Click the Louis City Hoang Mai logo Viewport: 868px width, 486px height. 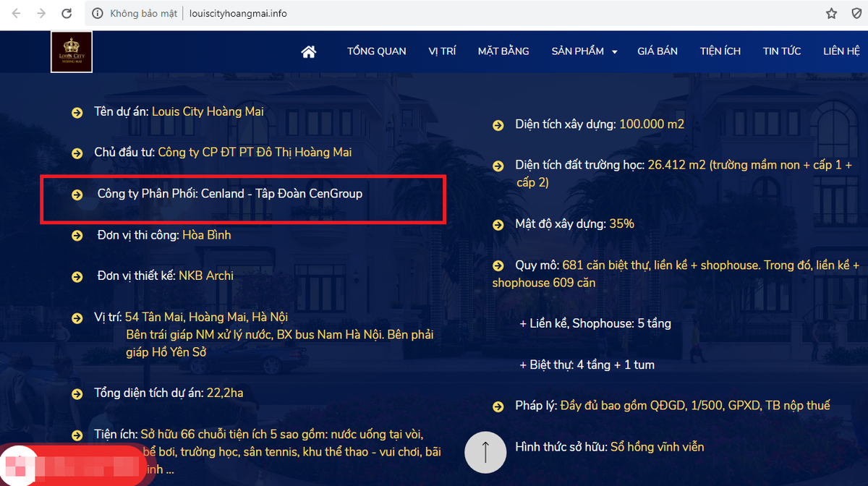(71, 51)
